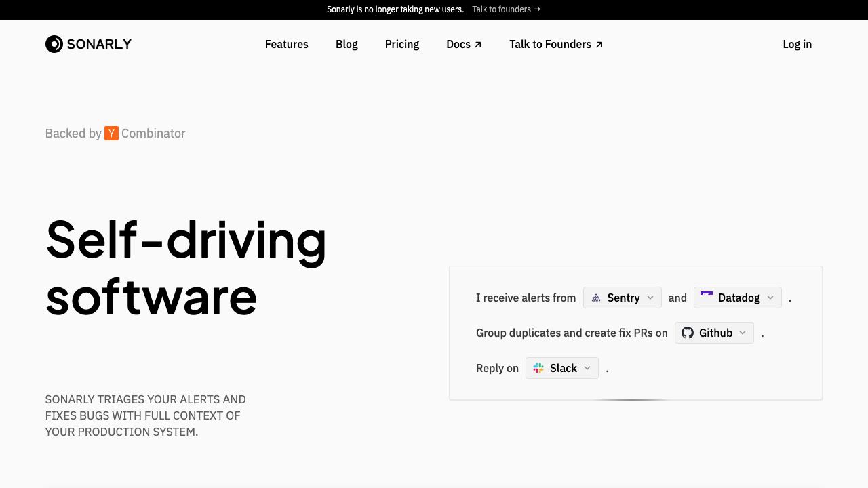The height and width of the screenshot is (488, 868).
Task: Click the 'Reply on' text
Action: (497, 368)
